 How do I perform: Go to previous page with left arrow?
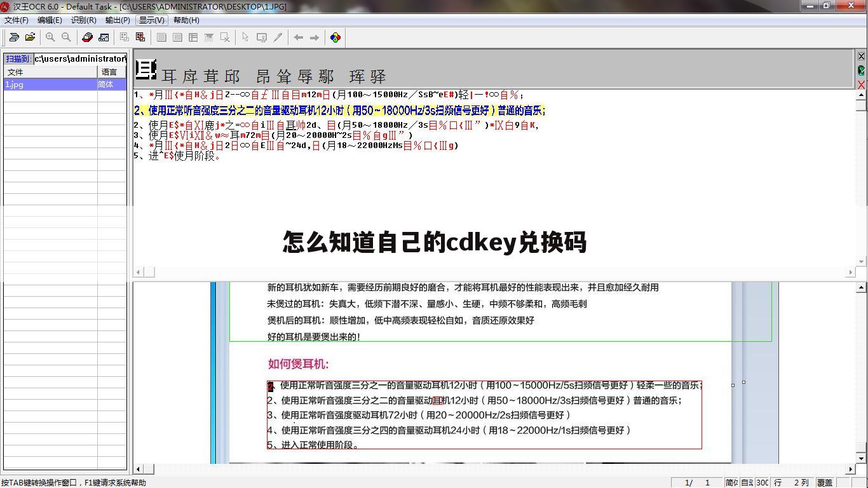pos(299,37)
